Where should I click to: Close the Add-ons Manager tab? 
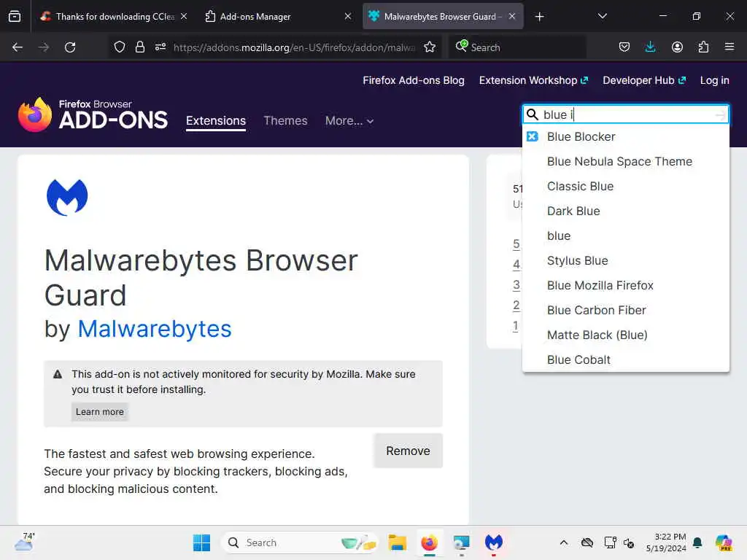point(348,16)
